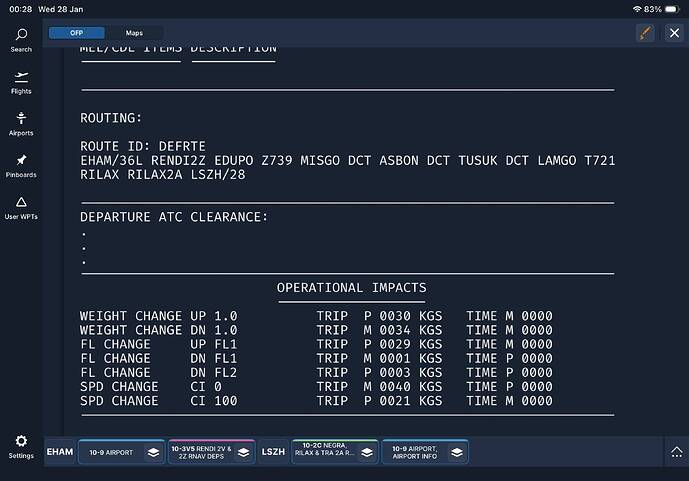The image size is (689, 481).
Task: Open the Flights section
Action: [21, 83]
